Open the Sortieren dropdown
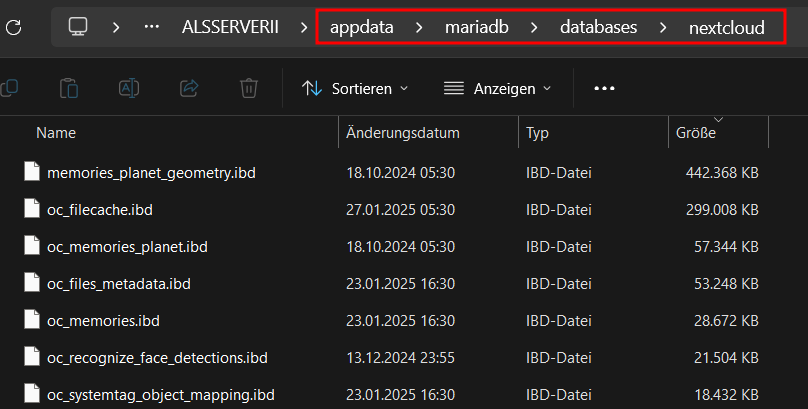Screen dimensions: 808x409 click(x=355, y=89)
